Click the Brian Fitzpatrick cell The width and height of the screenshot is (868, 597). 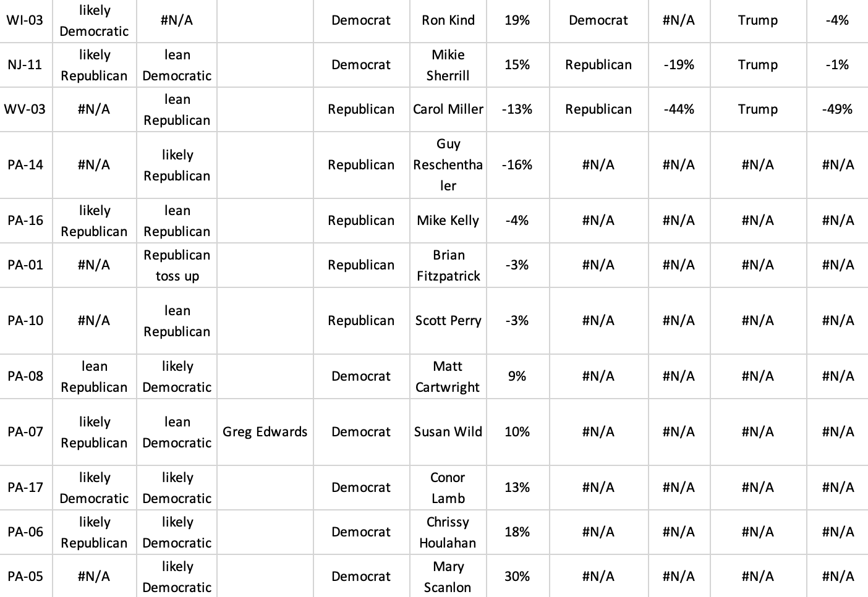pos(448,265)
